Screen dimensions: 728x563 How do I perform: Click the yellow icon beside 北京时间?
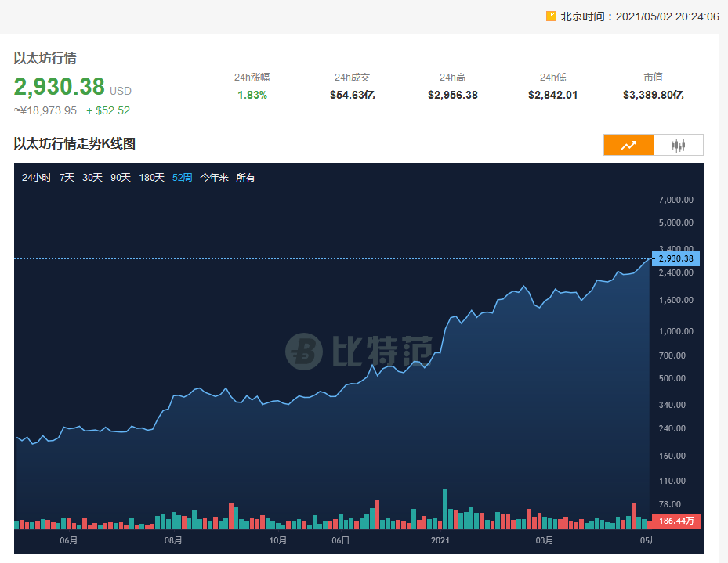tap(551, 16)
